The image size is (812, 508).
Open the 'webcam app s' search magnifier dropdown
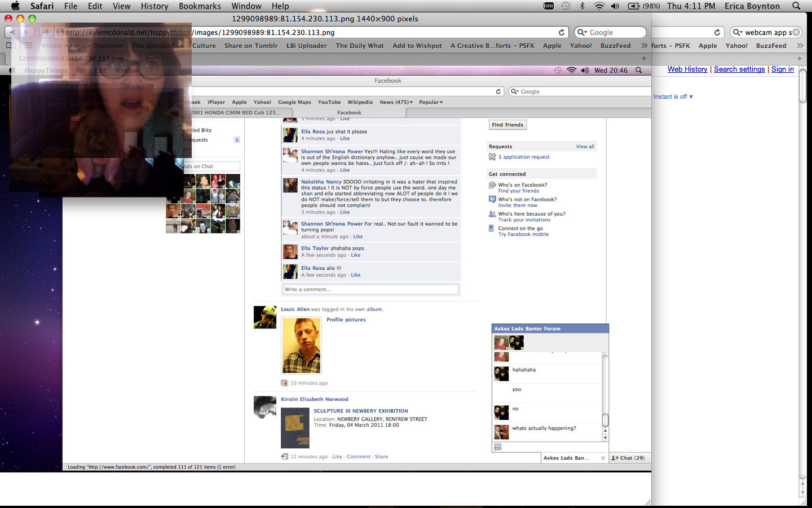[x=738, y=32]
